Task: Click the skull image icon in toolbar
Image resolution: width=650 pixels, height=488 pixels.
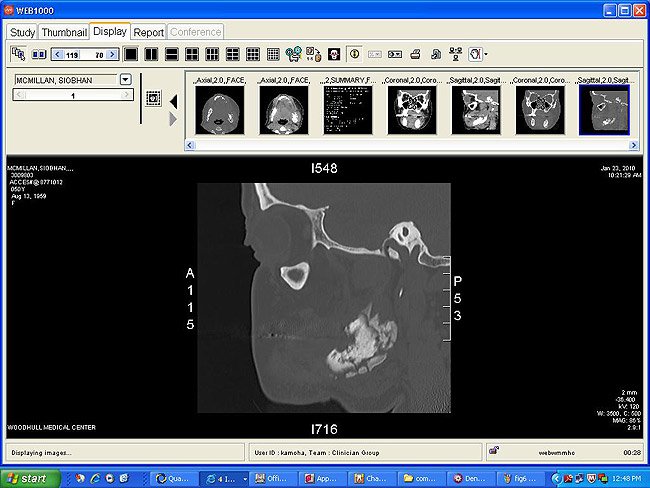Action: point(334,53)
